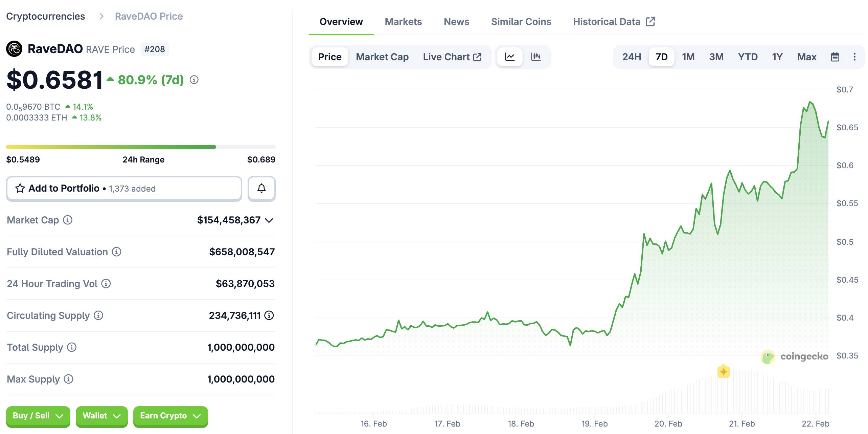Click Add to Portfolio button
The image size is (868, 434).
(x=124, y=188)
